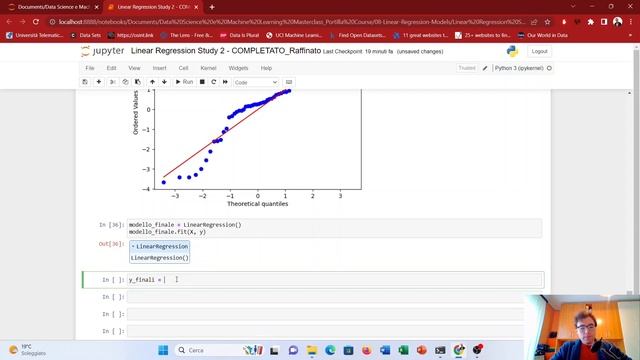Open the command palette keyboard icon
Viewport: 640px width, 360px height.
click(289, 82)
